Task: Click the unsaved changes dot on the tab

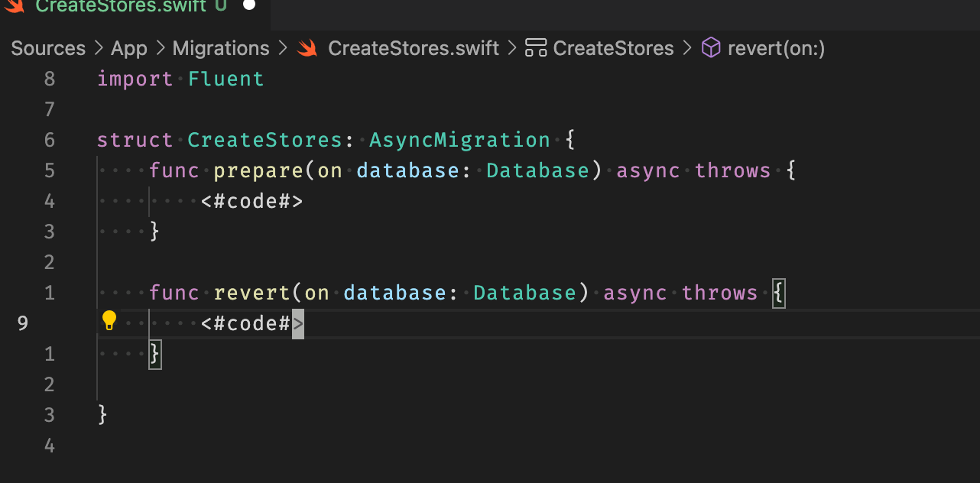Action: tap(249, 5)
